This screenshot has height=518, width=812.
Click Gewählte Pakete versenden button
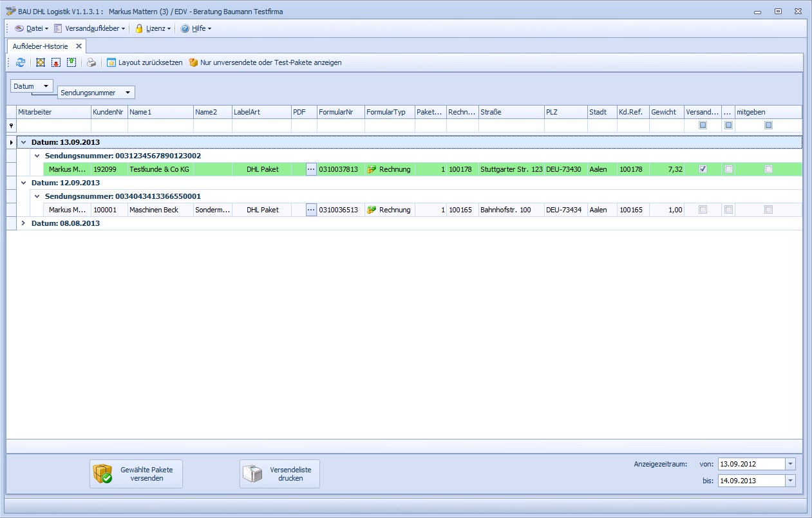point(136,474)
